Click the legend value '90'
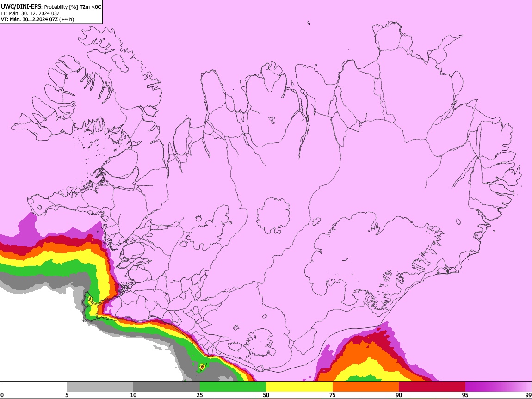 click(399, 395)
